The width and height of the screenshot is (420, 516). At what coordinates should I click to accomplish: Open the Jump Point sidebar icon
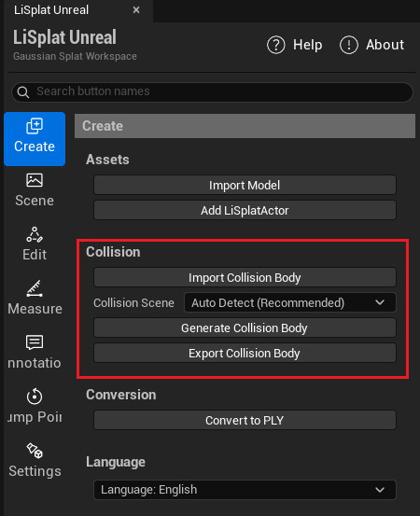coord(35,397)
